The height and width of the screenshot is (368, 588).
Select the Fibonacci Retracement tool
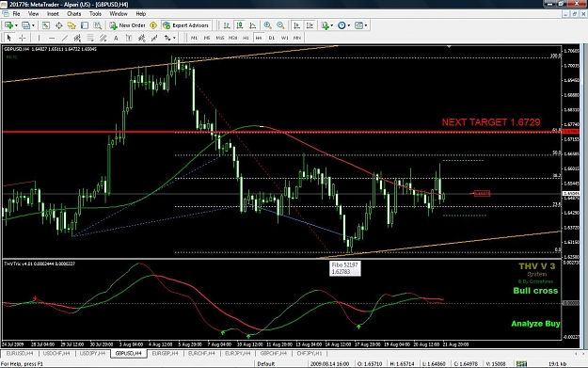(x=90, y=38)
